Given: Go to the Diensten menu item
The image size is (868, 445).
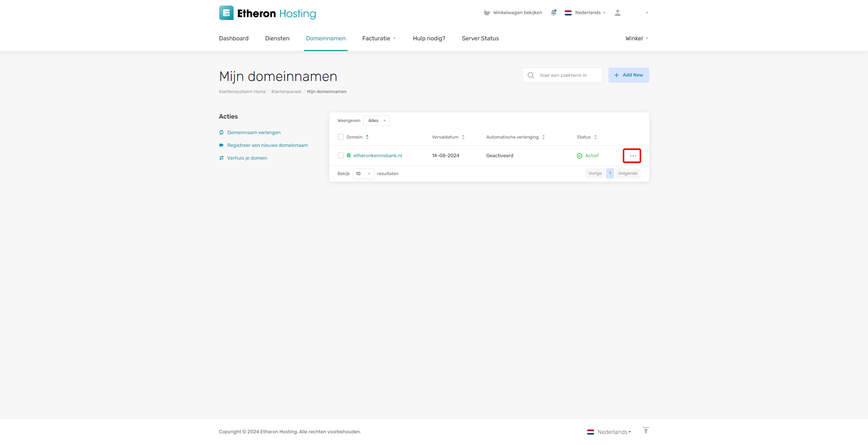Looking at the screenshot, I should [277, 39].
